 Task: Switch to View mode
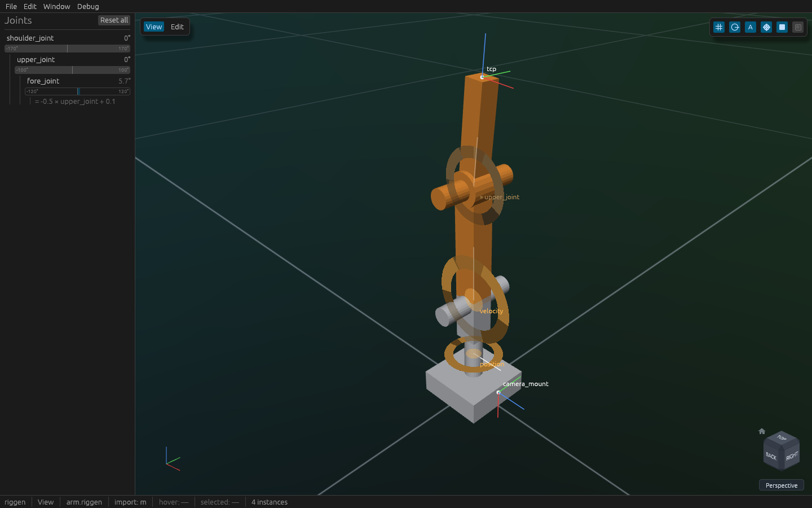click(x=154, y=27)
